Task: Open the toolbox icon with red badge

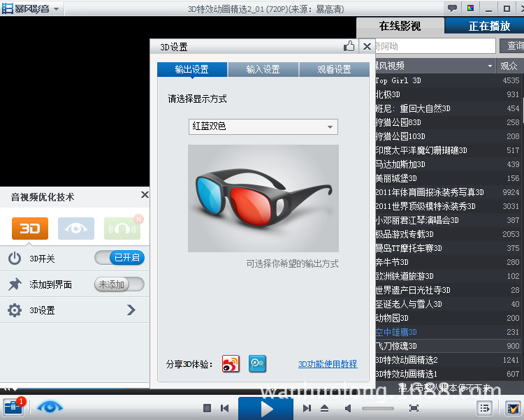Action: [x=14, y=407]
